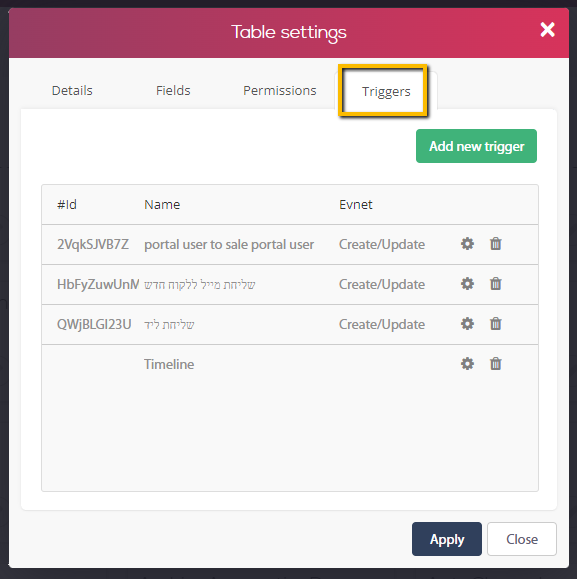
Task: Close dialog with the white X icon
Action: pyautogui.click(x=547, y=30)
